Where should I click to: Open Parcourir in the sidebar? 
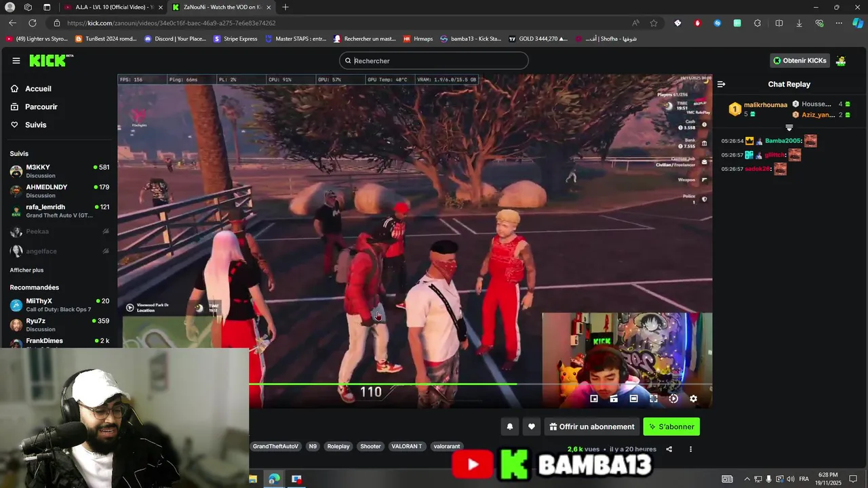(x=41, y=106)
